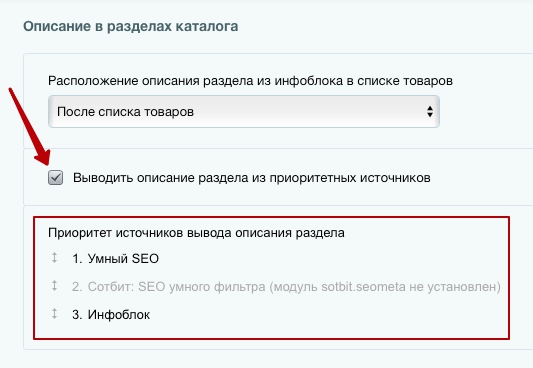Open the section description placement dropdown
The image size is (533, 368).
(x=244, y=111)
